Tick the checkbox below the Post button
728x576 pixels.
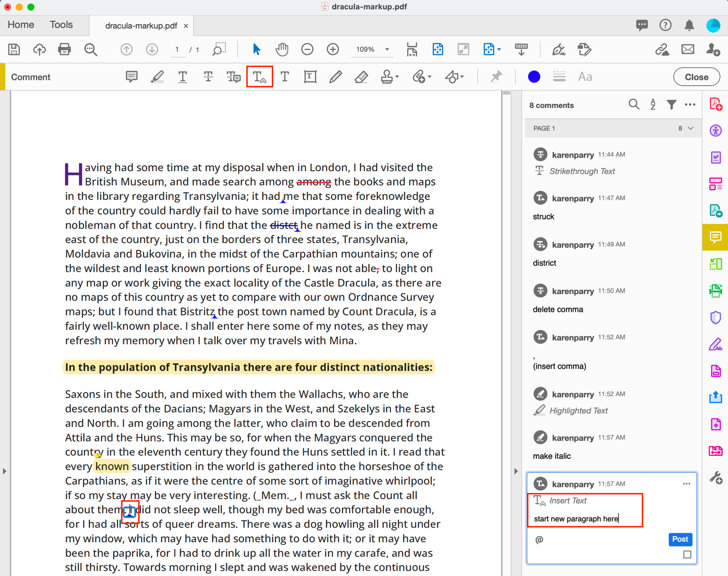click(687, 555)
